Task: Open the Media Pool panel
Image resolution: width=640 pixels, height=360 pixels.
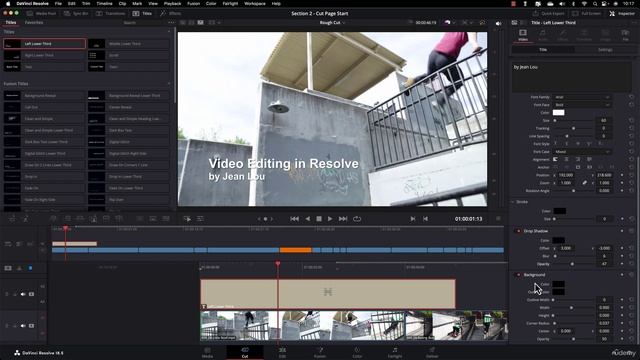Action: (41, 13)
